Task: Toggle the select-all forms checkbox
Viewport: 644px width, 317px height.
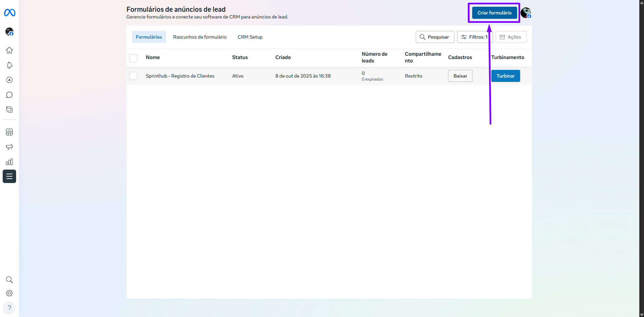Action: (x=133, y=58)
